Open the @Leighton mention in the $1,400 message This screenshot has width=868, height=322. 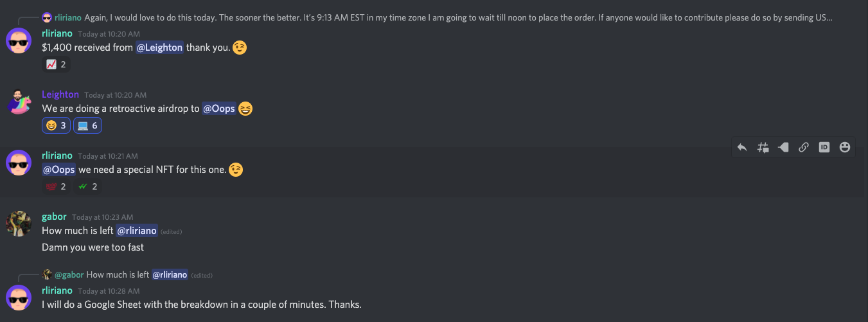(x=159, y=48)
